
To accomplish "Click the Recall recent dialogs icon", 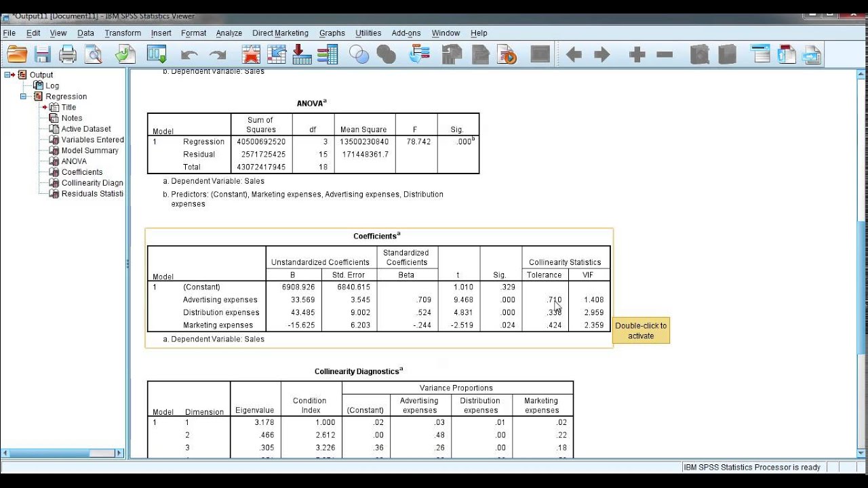I will coord(157,55).
